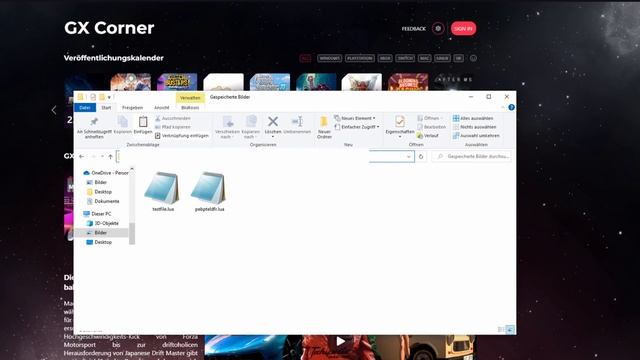The image size is (640, 360).
Task: Invert selection with Auswahl umkehren
Action: coord(476,136)
